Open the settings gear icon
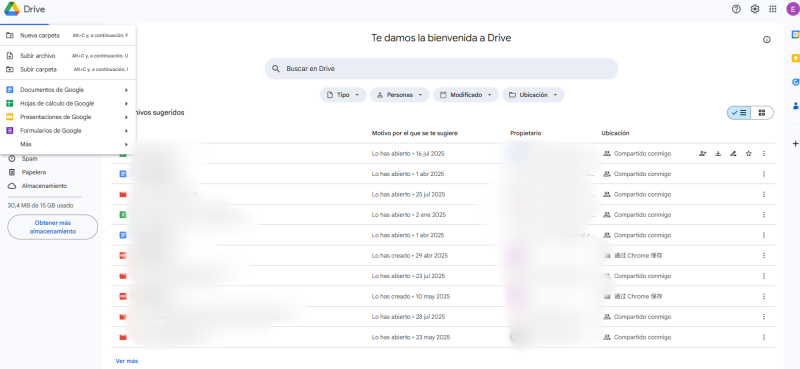The width and height of the screenshot is (800, 369). pos(755,9)
